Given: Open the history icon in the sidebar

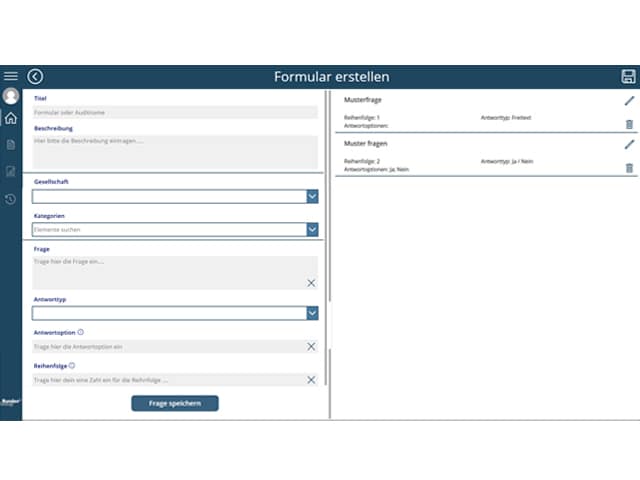Looking at the screenshot, I should [11, 199].
